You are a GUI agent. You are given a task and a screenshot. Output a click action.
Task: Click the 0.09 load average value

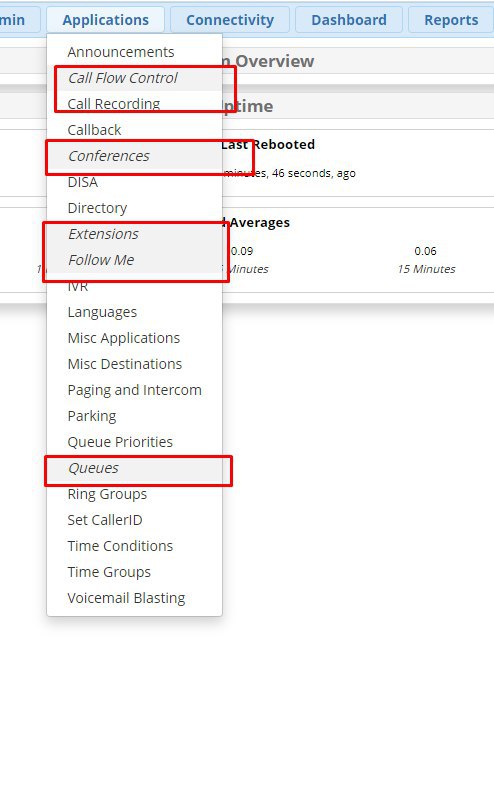pyautogui.click(x=242, y=251)
